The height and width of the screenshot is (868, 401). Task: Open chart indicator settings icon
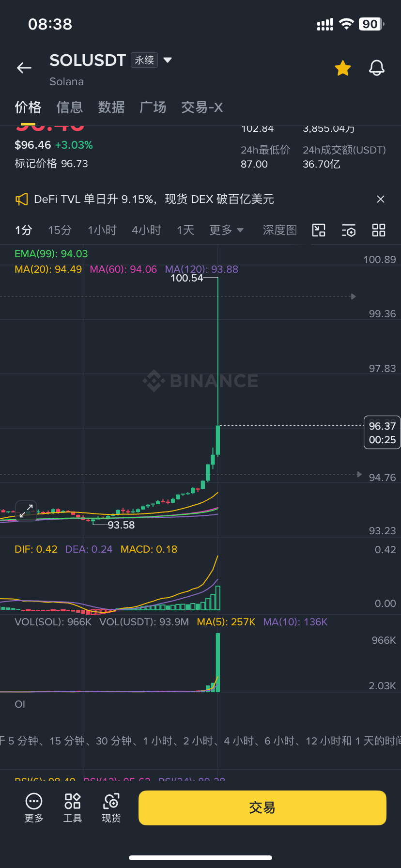click(x=349, y=230)
